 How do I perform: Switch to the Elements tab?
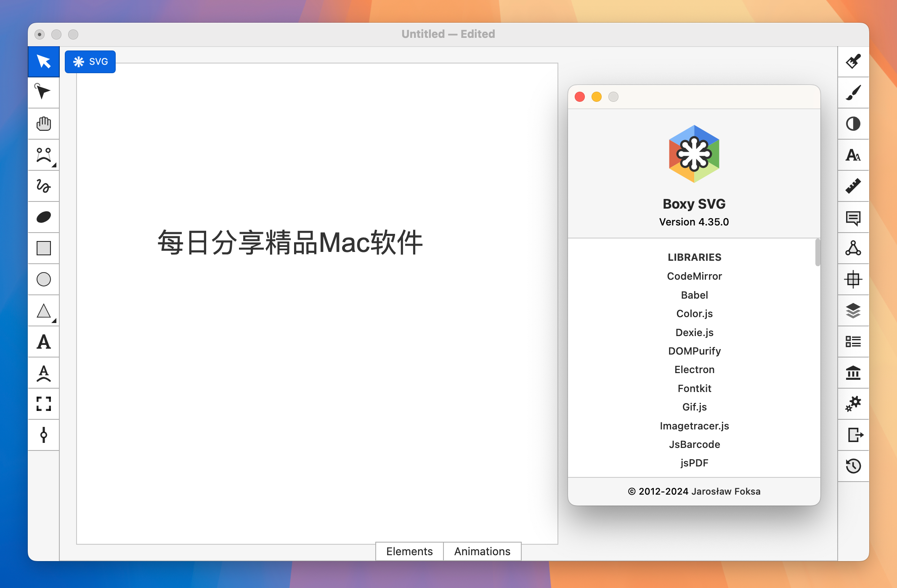(x=409, y=551)
